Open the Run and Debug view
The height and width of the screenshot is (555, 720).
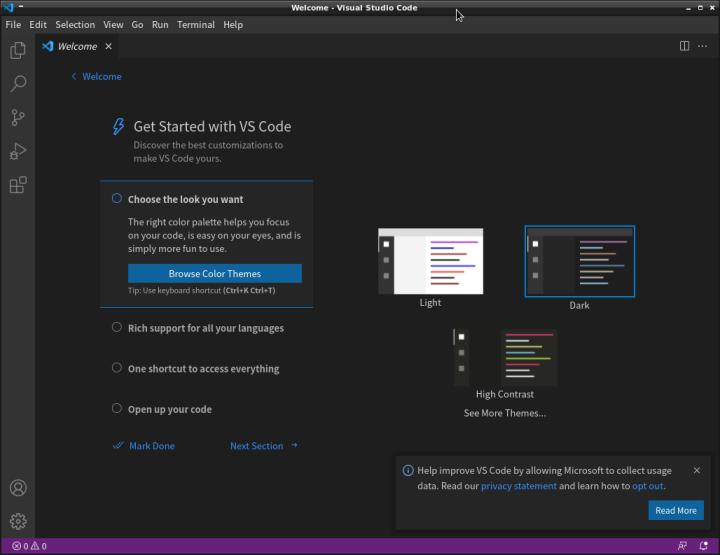pyautogui.click(x=18, y=151)
